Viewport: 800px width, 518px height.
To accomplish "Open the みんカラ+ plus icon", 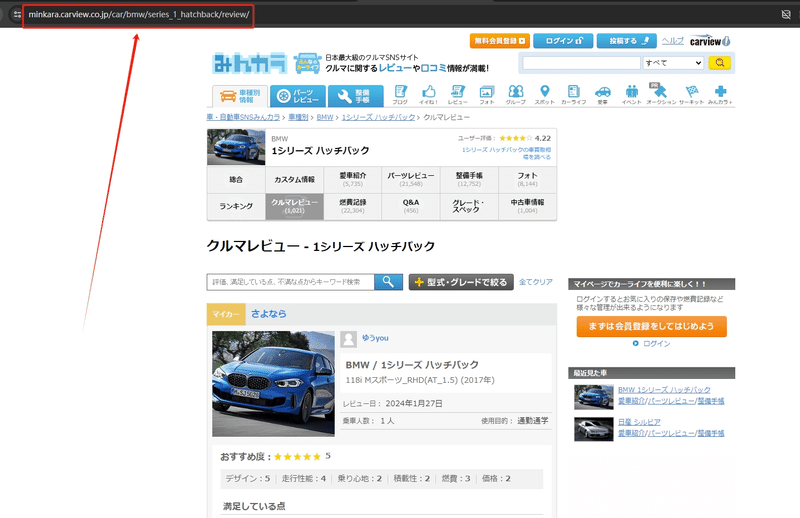I will tap(720, 95).
